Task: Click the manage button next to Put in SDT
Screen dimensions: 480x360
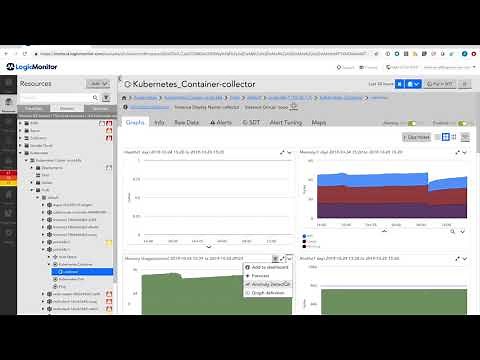Action: click(x=465, y=84)
